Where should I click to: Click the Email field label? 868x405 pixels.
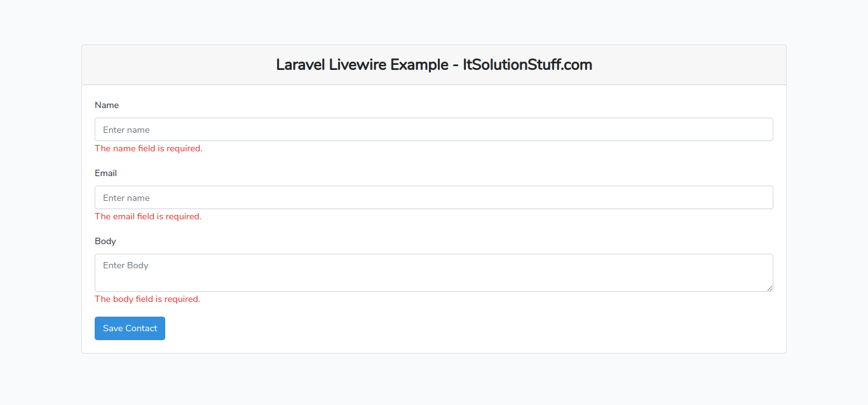(x=105, y=173)
